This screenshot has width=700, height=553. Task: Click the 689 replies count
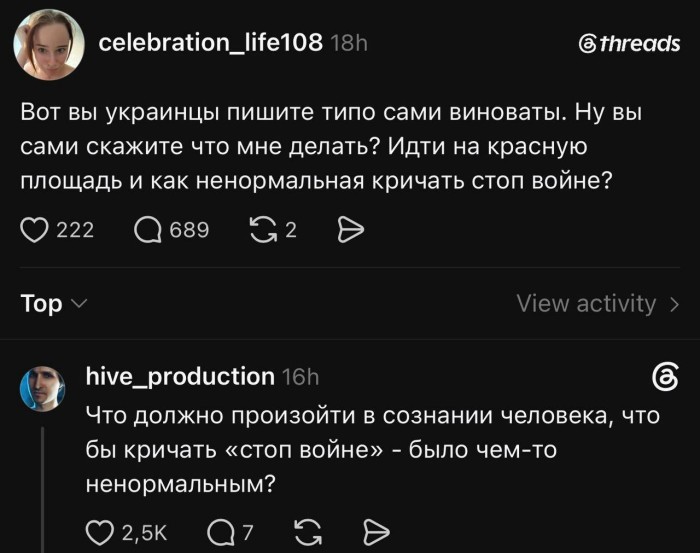tap(189, 230)
